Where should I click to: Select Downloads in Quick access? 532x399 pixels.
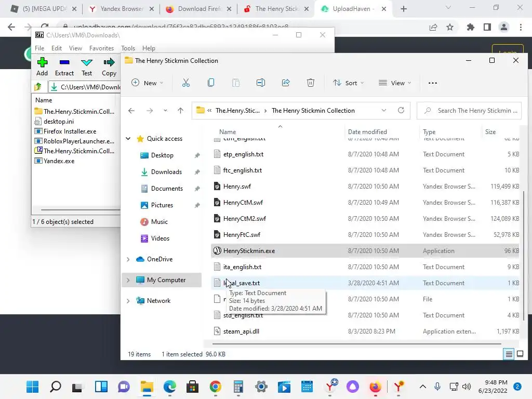166,171
